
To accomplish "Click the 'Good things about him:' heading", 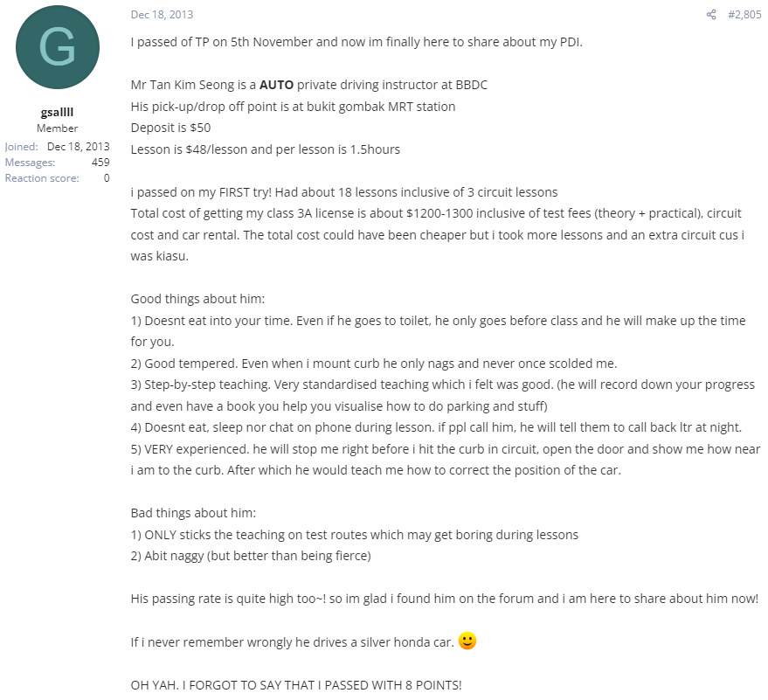I will (x=197, y=299).
